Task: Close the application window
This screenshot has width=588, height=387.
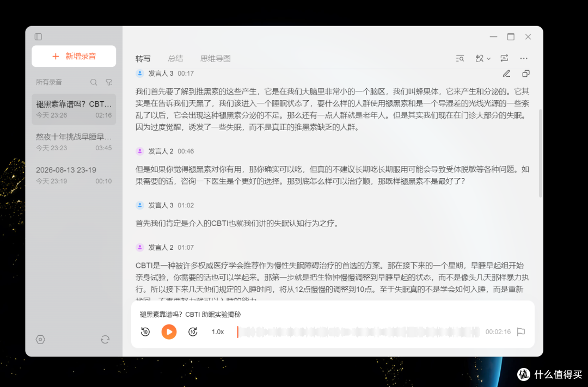Action: tap(528, 37)
